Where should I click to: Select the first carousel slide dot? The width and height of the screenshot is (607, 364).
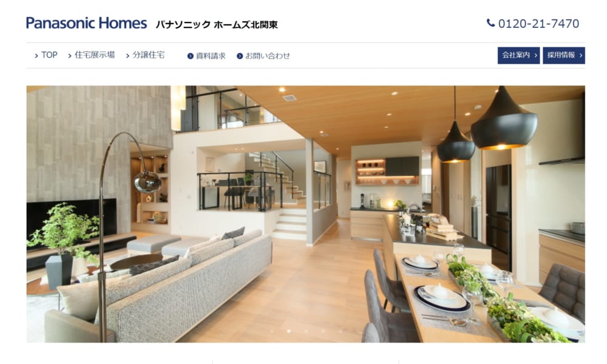click(x=271, y=331)
